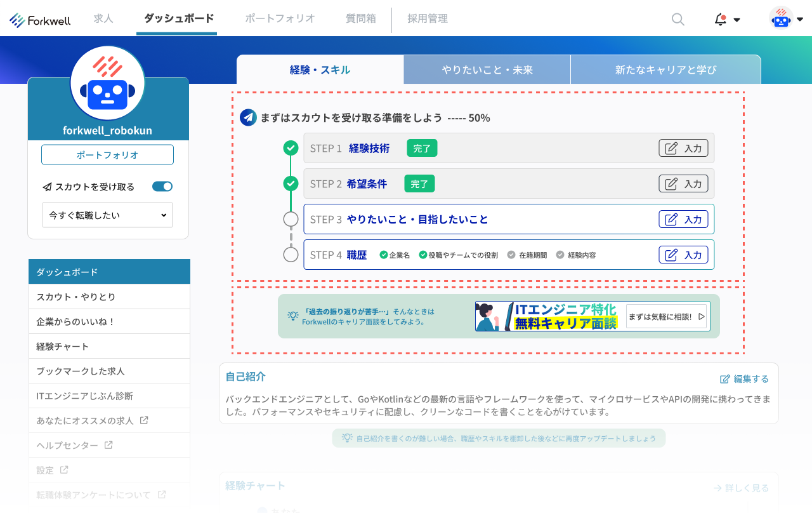Click the 在籍期間 gray check icon
Screen dimensions: 812x513
(511, 255)
